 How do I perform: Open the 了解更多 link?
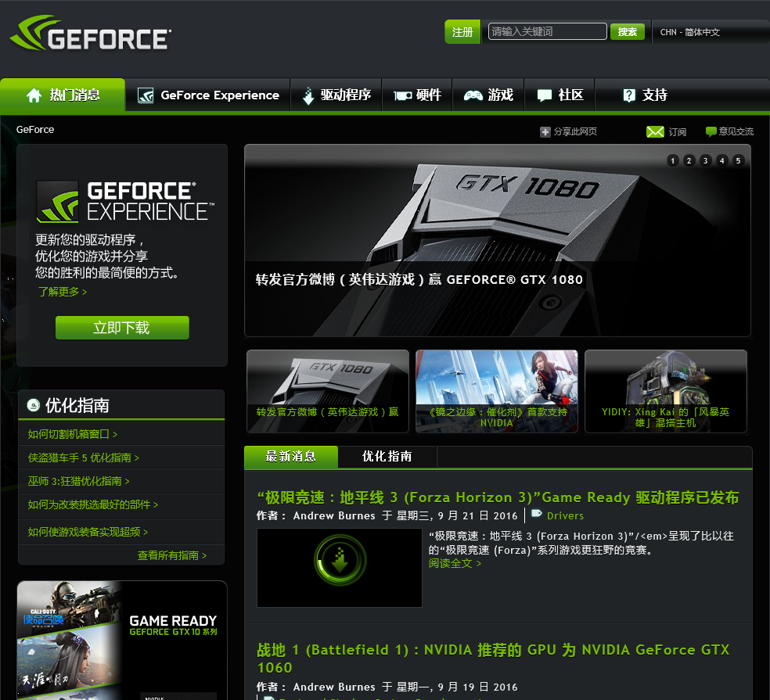pyautogui.click(x=63, y=292)
